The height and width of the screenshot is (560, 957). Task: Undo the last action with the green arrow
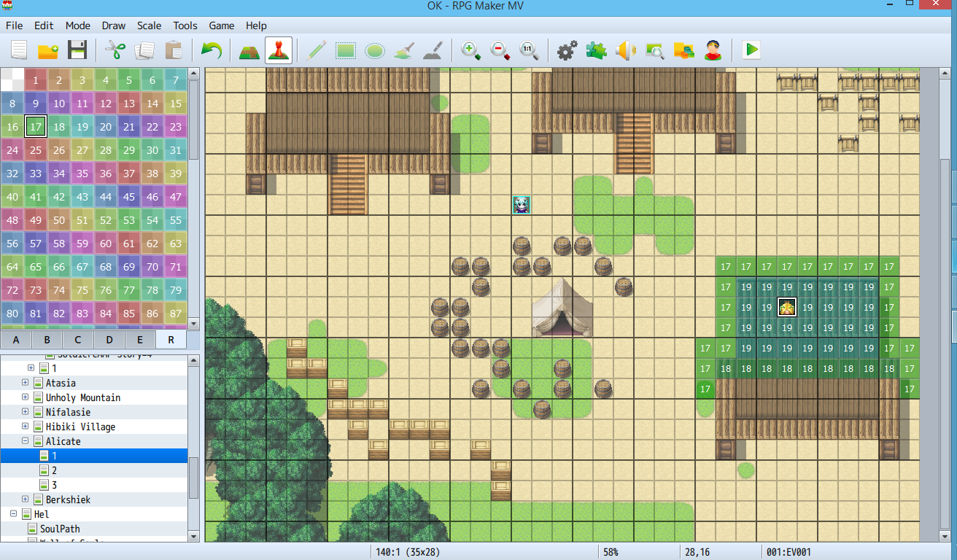[212, 50]
